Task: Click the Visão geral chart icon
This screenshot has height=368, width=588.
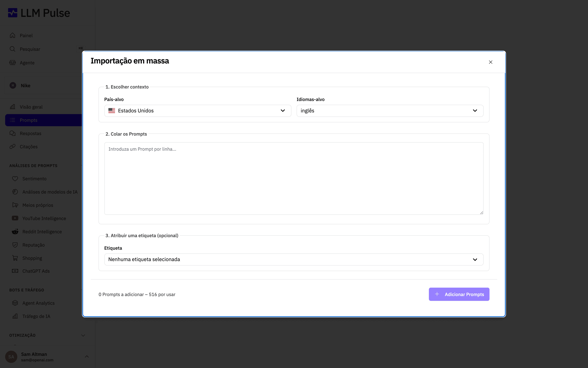Action: [x=12, y=107]
